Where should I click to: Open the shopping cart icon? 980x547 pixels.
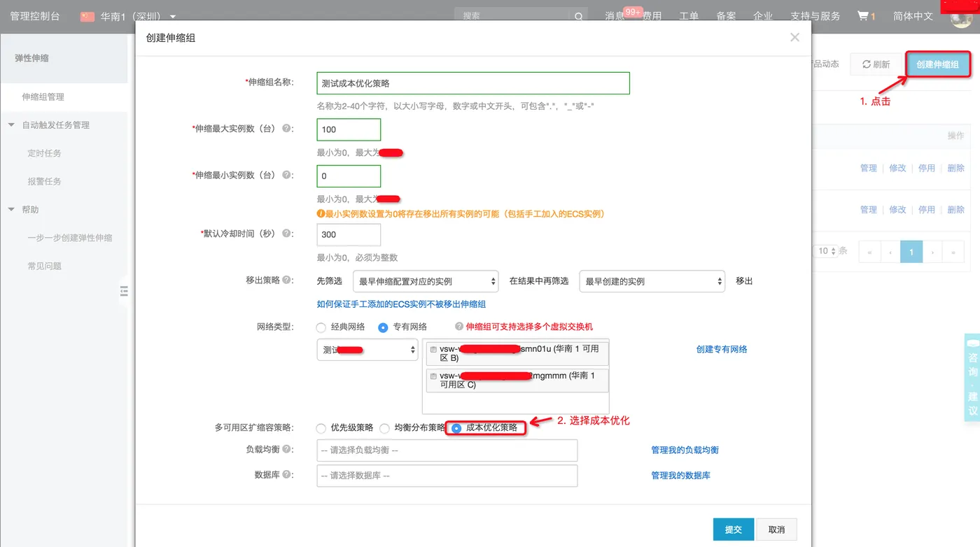863,15
